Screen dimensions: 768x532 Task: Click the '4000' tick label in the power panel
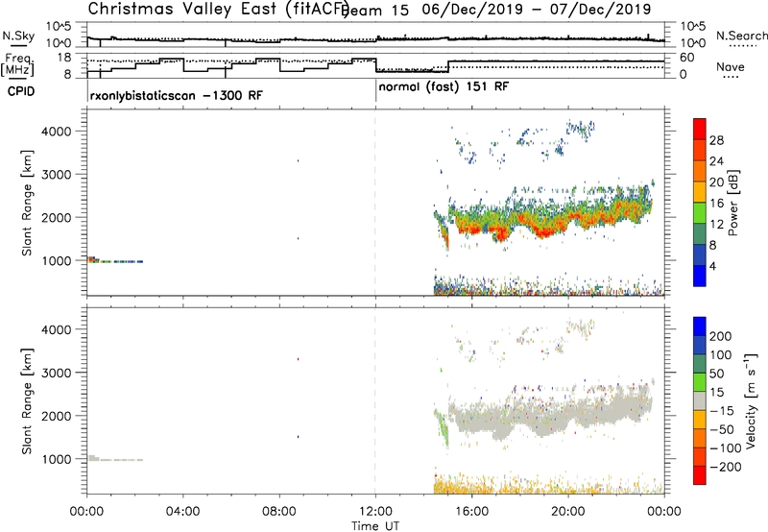coord(56,132)
